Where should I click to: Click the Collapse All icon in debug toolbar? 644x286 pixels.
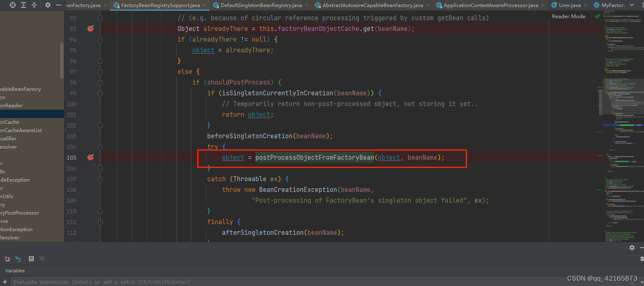(33, 5)
